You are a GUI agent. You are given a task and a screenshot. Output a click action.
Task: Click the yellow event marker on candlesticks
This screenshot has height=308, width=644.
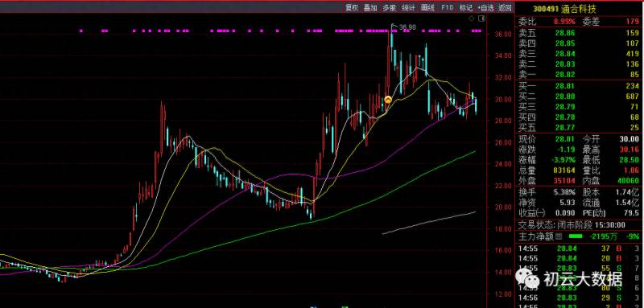[x=388, y=100]
